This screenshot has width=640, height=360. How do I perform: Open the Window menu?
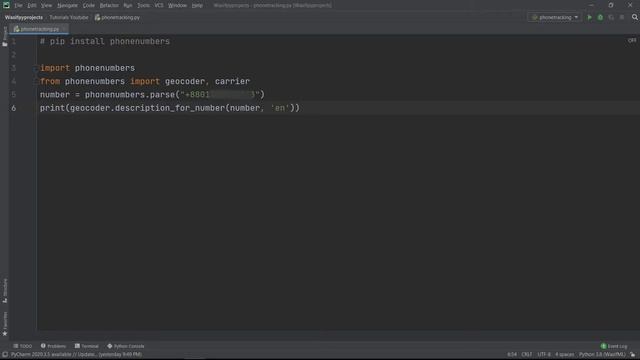tap(178, 5)
